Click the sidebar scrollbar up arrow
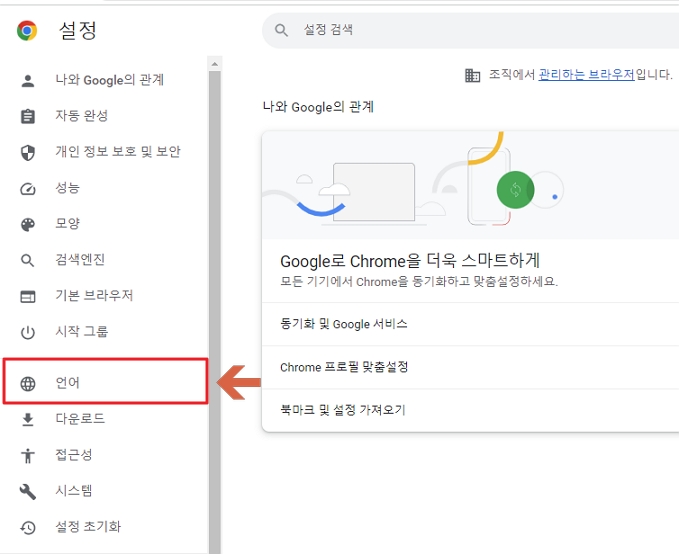The width and height of the screenshot is (679, 554). click(214, 64)
